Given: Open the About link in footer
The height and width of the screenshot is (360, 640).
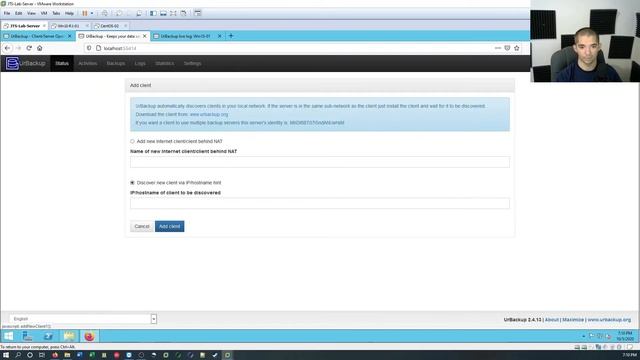Looking at the screenshot, I should [551, 320].
